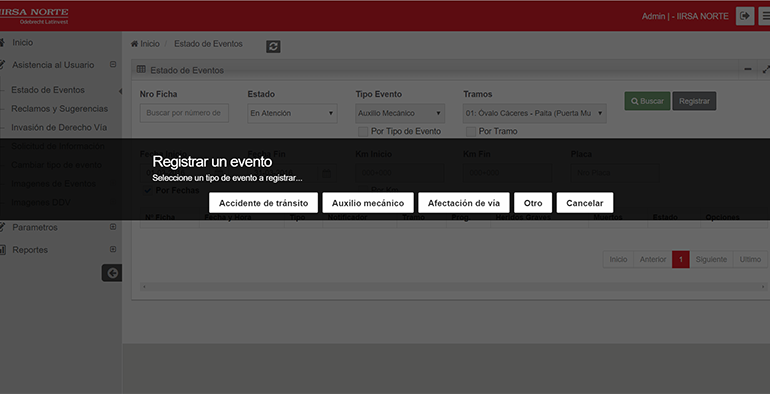The image size is (770, 394).
Task: Toggle the Por Tipo de Evento checkbox
Action: pos(363,131)
